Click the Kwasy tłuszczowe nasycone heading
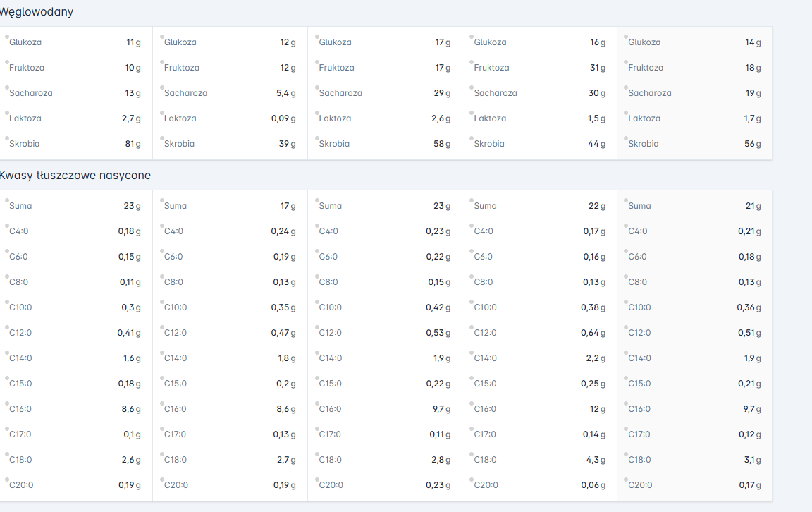Viewport: 812px width, 512px height. pyautogui.click(x=75, y=176)
